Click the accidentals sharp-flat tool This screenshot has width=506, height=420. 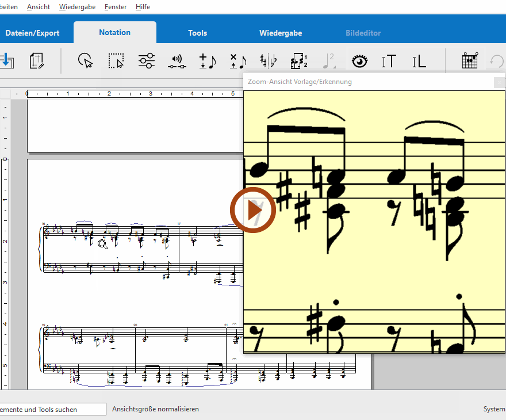click(x=268, y=60)
